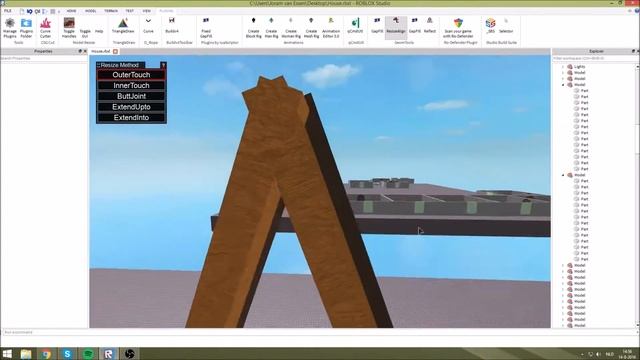Activate the Selector plugin
The image size is (640, 360).
tap(506, 26)
